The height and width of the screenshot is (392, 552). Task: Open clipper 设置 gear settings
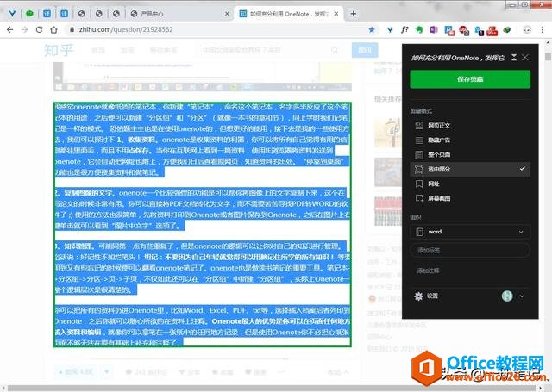coord(426,296)
